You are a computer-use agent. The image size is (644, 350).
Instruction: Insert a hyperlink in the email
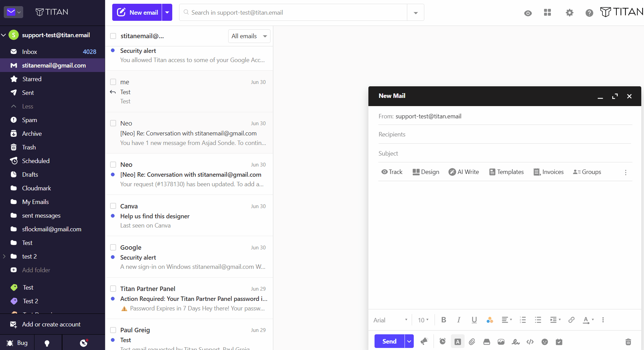[x=571, y=320]
